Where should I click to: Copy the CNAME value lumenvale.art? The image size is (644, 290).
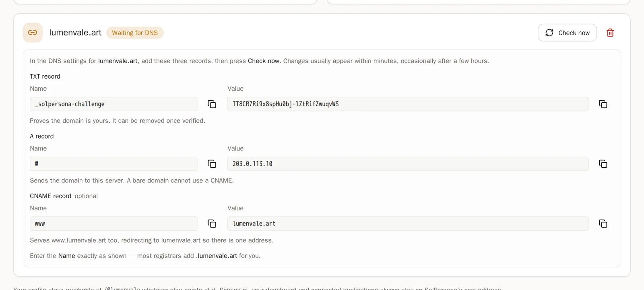(x=603, y=224)
